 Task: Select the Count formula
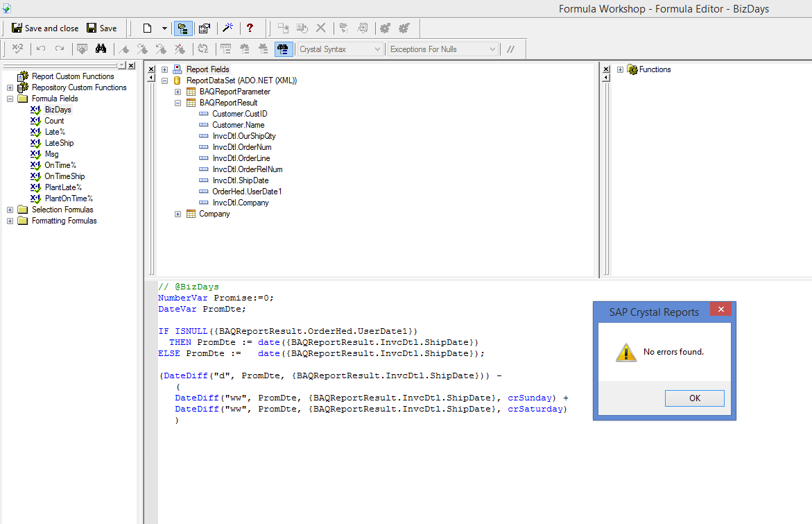(54, 121)
